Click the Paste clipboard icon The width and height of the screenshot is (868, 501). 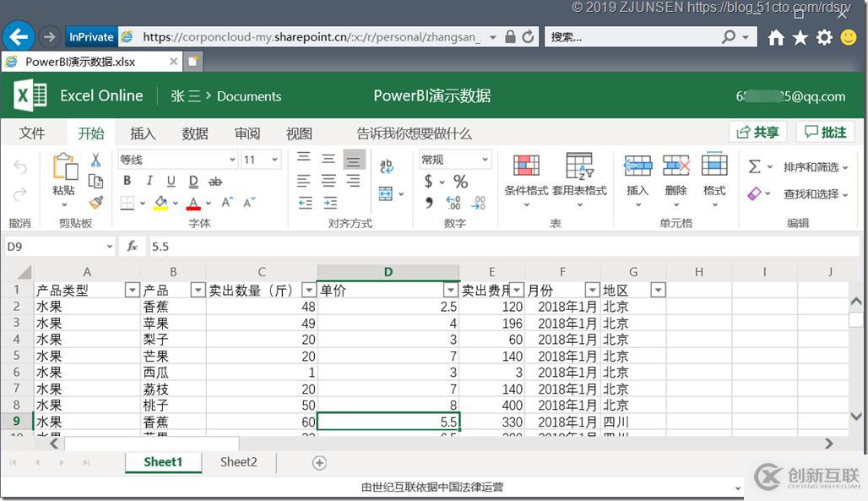(65, 166)
